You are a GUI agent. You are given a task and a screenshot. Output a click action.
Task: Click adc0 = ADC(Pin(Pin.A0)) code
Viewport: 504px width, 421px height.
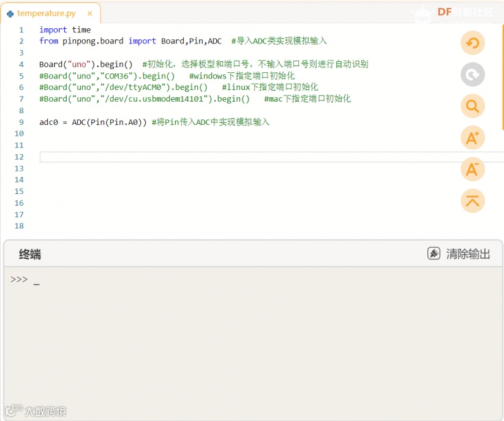pos(93,122)
